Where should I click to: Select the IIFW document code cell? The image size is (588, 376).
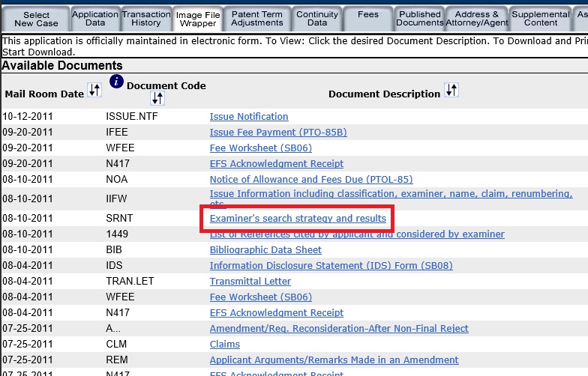(116, 198)
